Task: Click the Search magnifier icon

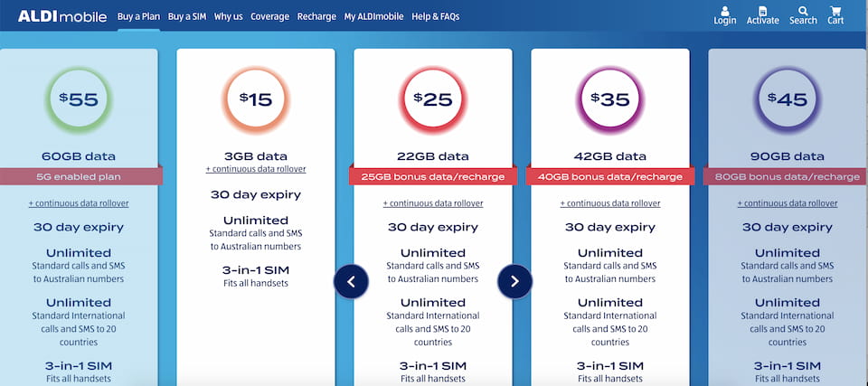Action: click(x=802, y=12)
